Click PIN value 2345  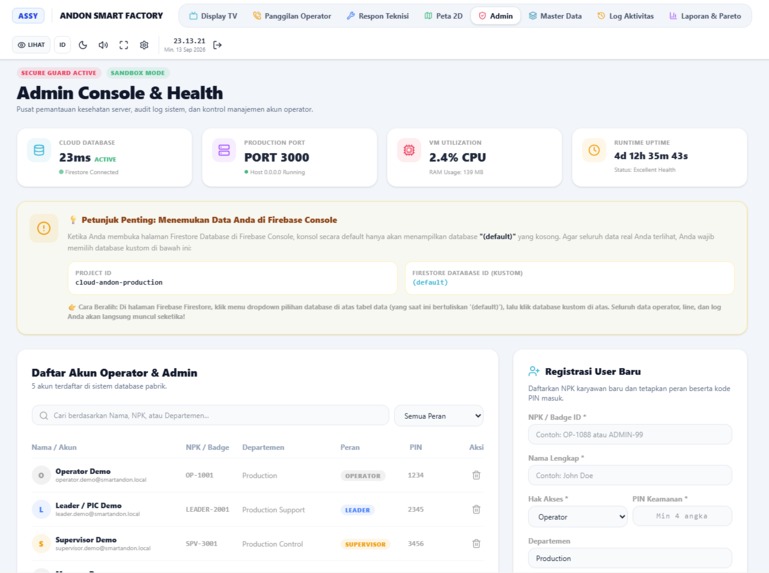415,510
